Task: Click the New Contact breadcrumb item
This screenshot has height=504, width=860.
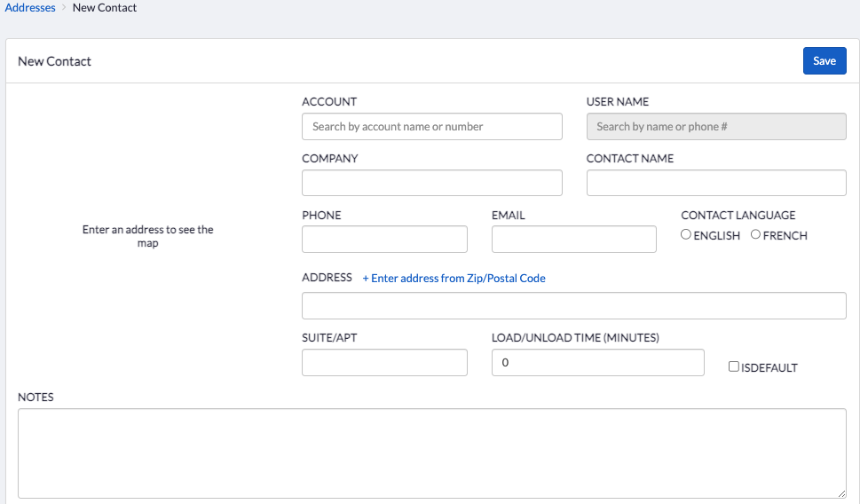Action: 105,8
